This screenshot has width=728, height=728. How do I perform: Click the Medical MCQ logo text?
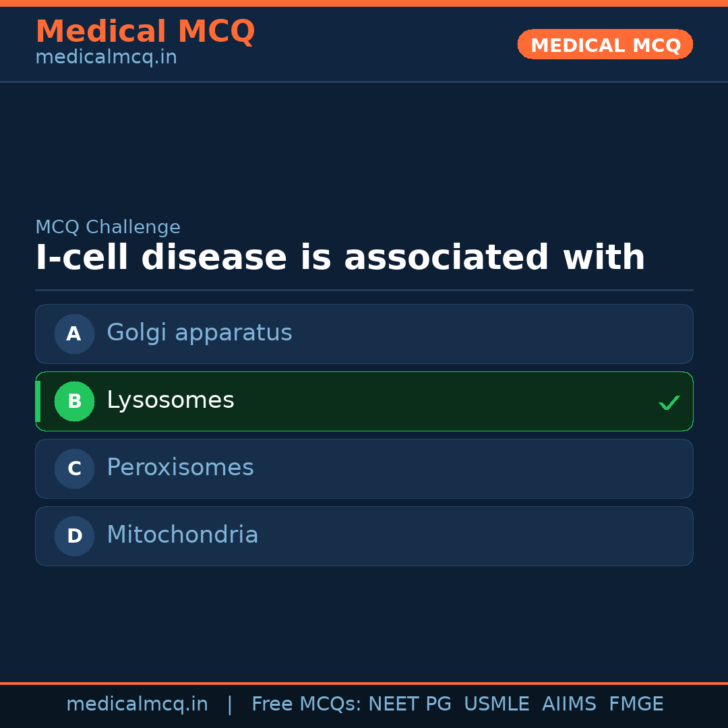pos(145,32)
